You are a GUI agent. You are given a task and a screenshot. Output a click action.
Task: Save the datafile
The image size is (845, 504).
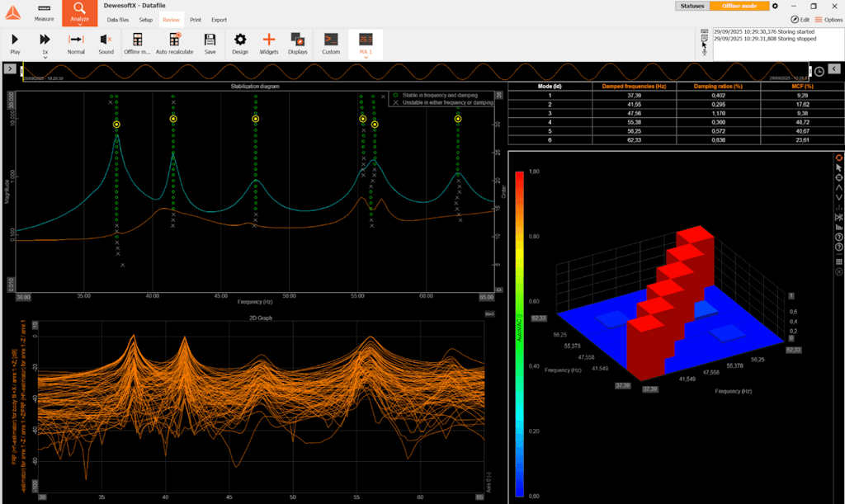(210, 44)
